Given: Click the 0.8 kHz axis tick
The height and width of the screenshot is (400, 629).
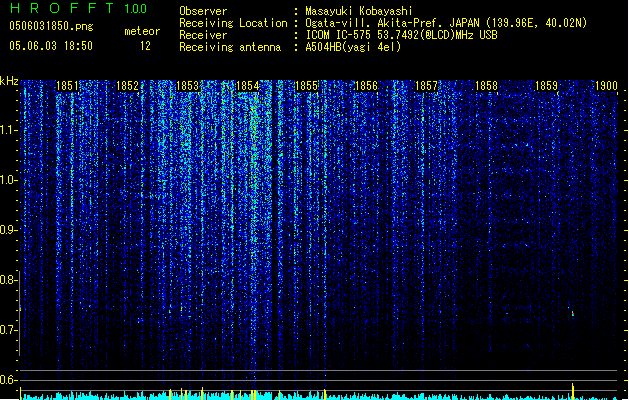Looking at the screenshot, I should coord(9,280).
